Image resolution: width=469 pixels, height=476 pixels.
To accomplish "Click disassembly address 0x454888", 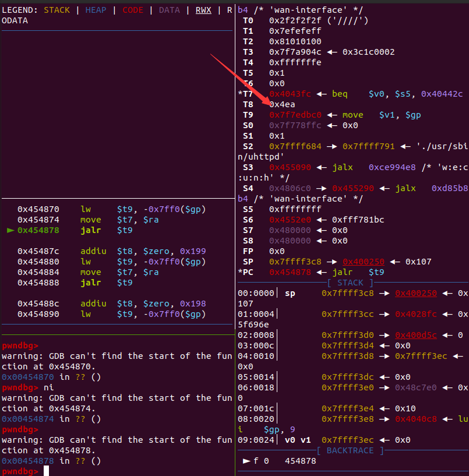I will (x=38, y=283).
